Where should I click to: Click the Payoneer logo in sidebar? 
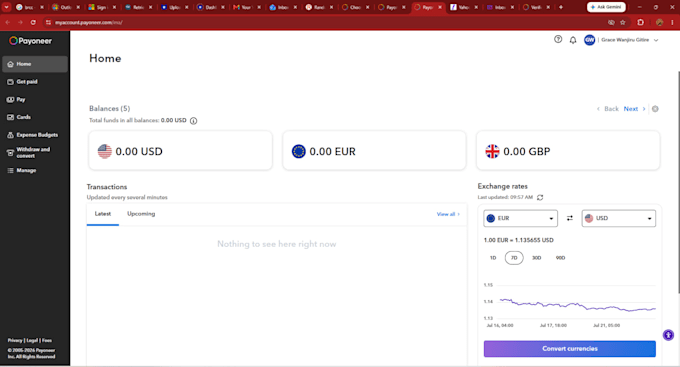[x=30, y=41]
